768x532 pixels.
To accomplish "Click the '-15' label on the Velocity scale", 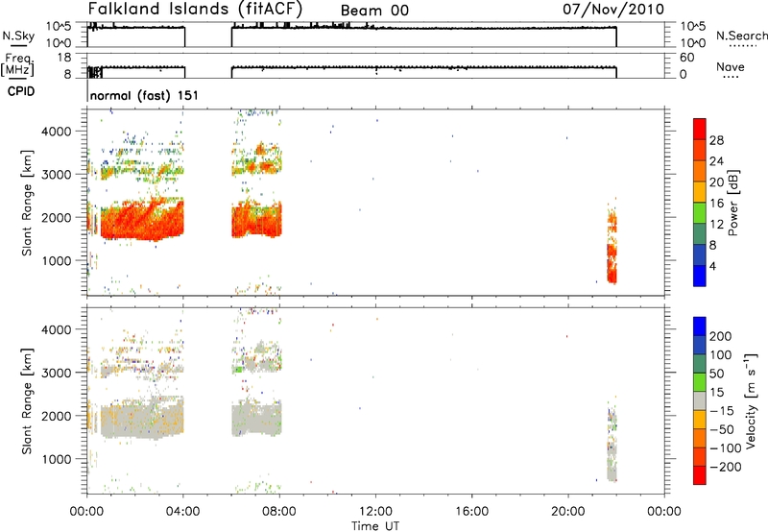I will [x=722, y=410].
